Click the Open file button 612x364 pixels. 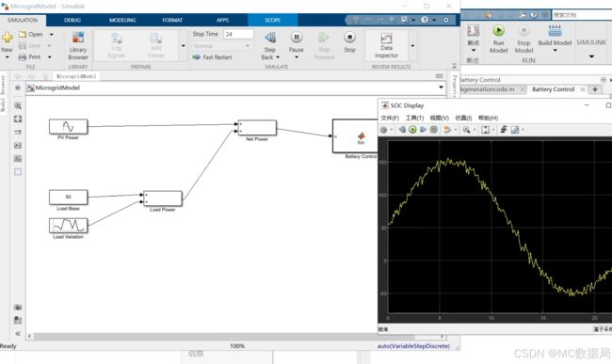pos(31,34)
